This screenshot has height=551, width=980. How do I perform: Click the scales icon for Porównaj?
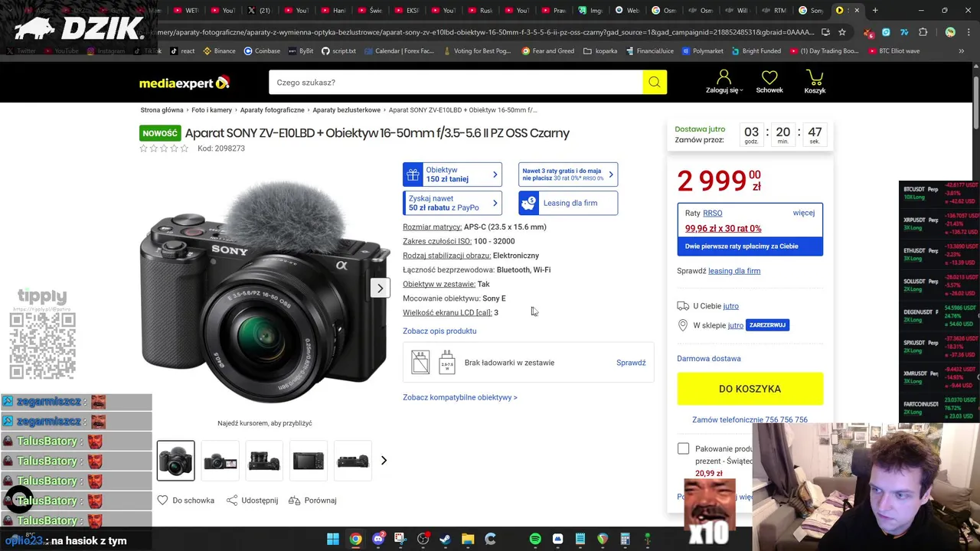(x=294, y=500)
